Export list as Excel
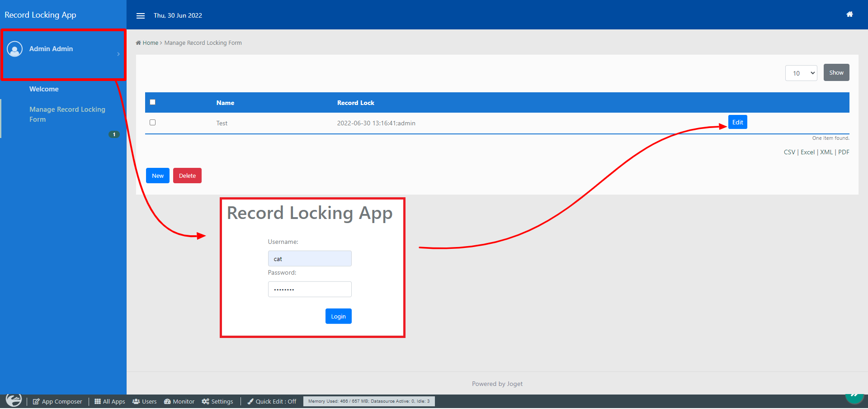Image resolution: width=868 pixels, height=409 pixels. pos(807,152)
